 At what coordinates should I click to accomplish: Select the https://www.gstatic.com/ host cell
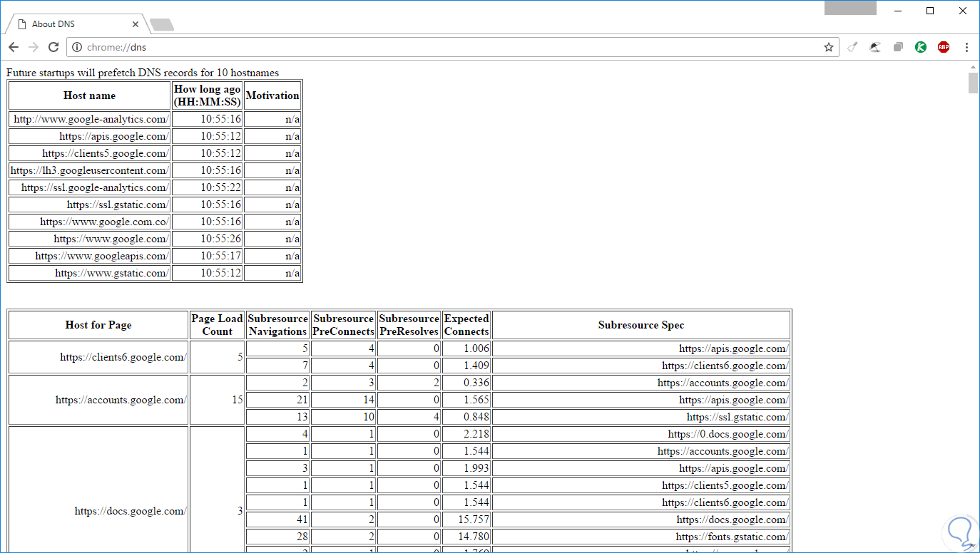tap(89, 273)
